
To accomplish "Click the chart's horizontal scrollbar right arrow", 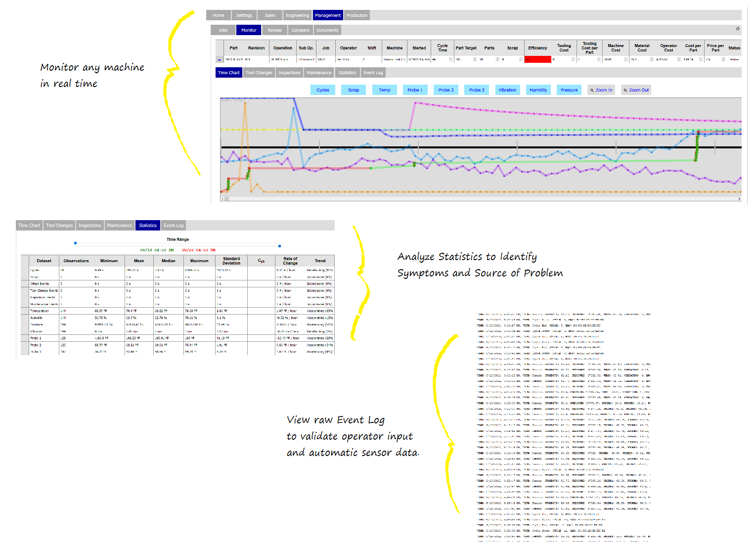I will coord(739,199).
